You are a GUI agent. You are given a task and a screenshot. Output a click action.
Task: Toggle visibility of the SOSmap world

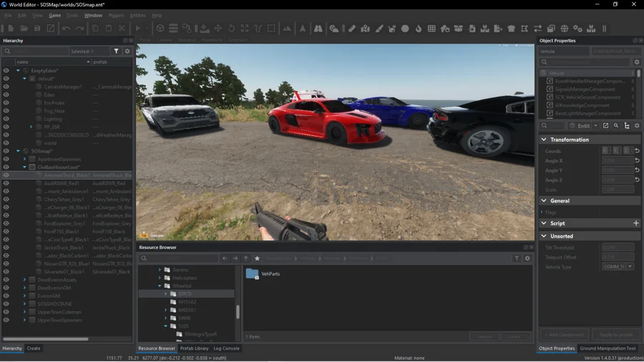point(6,151)
